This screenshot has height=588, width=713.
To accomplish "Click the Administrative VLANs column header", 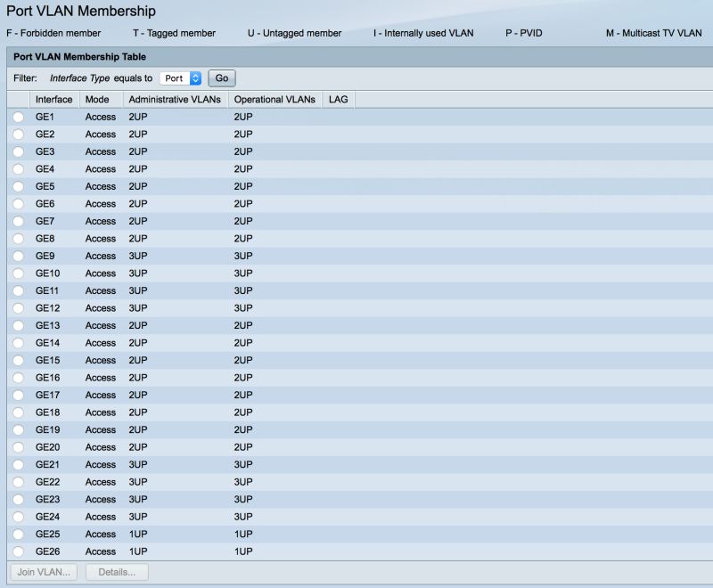I will coord(175,100).
